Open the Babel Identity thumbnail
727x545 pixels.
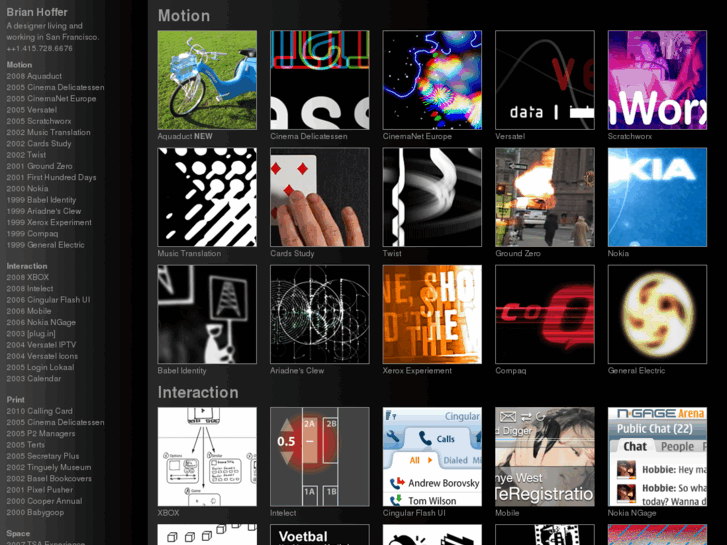[x=207, y=314]
